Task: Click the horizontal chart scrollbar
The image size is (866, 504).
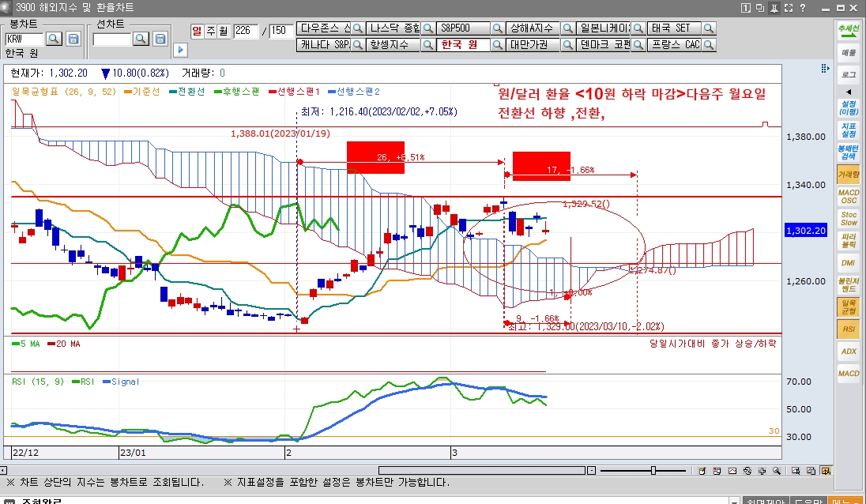Action: [482, 471]
